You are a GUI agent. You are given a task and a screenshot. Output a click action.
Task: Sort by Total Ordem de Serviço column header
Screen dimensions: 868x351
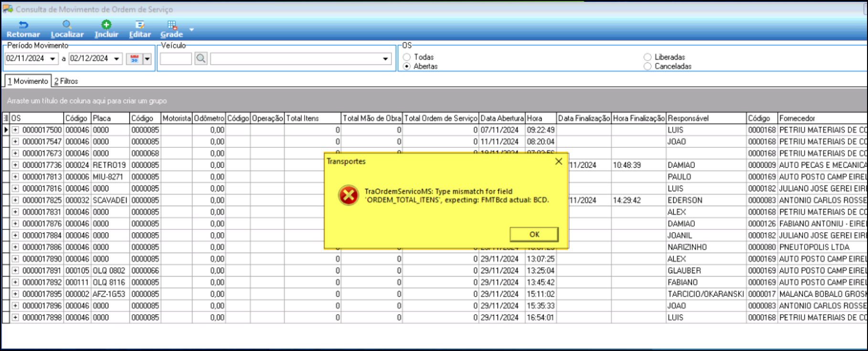coord(441,118)
